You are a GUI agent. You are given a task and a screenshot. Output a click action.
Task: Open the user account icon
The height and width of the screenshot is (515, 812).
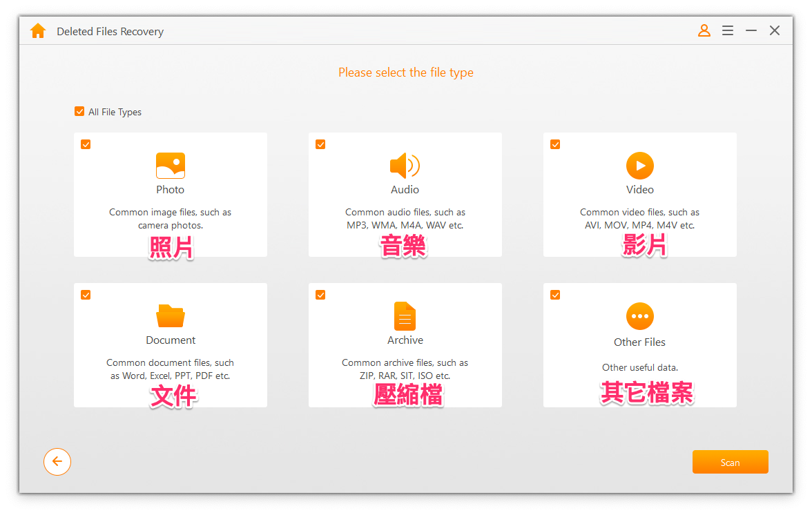(704, 30)
